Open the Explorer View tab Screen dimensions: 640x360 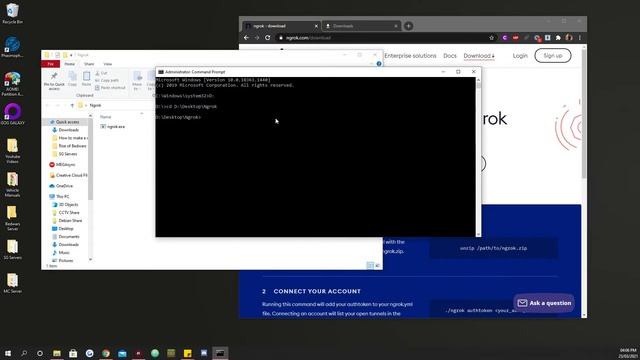pos(107,64)
